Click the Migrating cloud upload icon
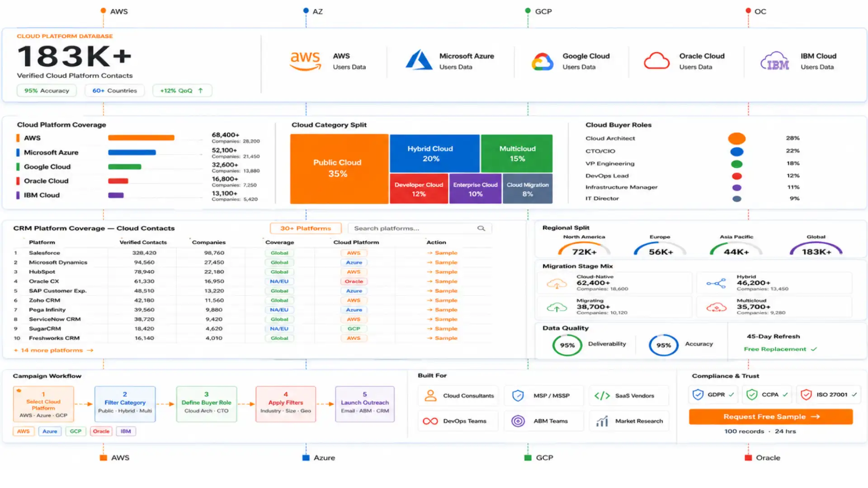This screenshot has height=488, width=868. pos(557,307)
